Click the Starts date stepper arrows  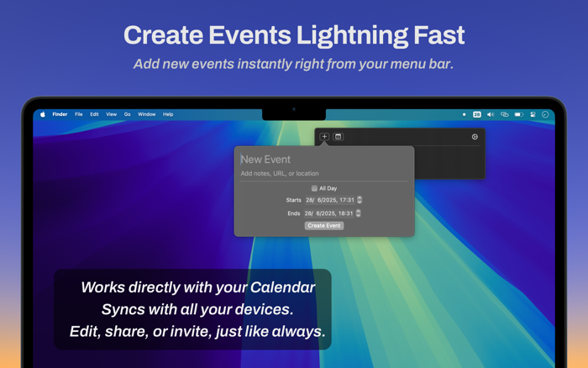point(360,200)
